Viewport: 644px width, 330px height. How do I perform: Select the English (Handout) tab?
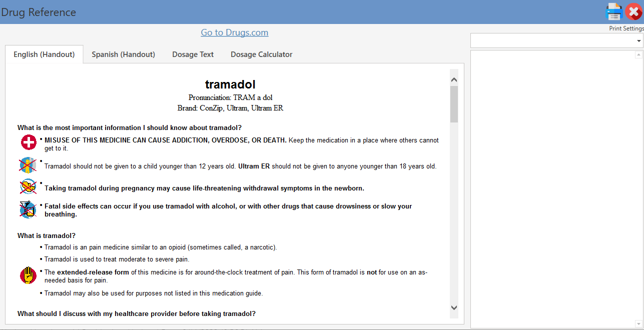(44, 54)
